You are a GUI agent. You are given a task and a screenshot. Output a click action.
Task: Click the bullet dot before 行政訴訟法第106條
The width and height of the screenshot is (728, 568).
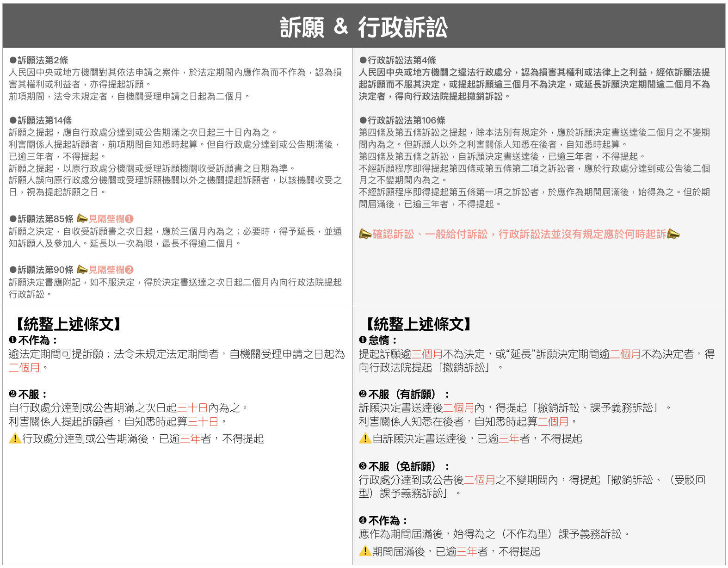(x=363, y=120)
